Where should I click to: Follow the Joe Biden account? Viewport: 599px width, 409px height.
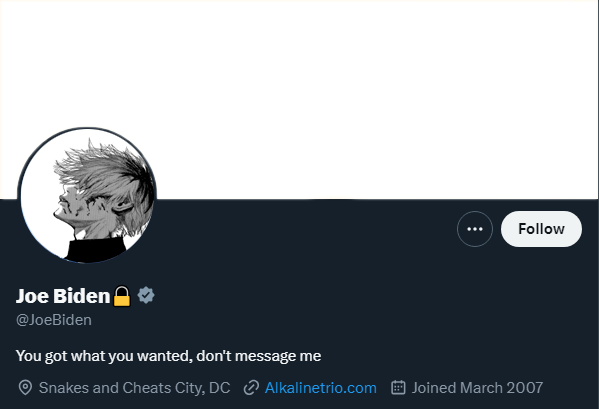[x=541, y=229]
